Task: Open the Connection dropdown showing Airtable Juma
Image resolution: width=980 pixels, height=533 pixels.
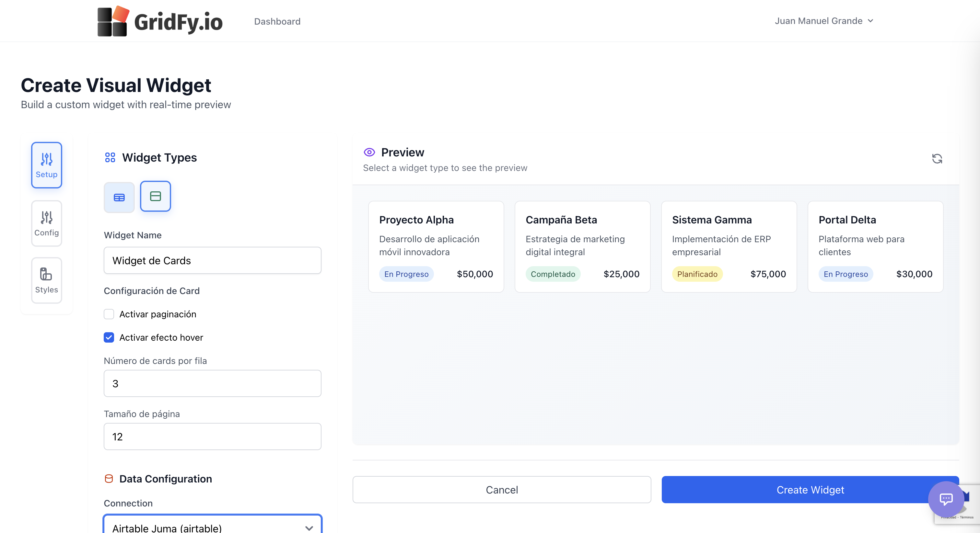Action: tap(212, 528)
